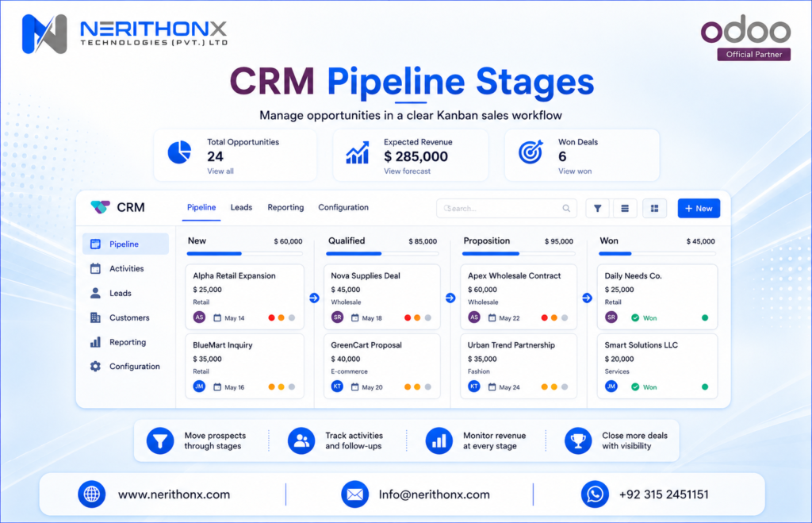812x523 pixels.
Task: Click May 20 date on GreenCart Proposal
Action: pyautogui.click(x=372, y=387)
